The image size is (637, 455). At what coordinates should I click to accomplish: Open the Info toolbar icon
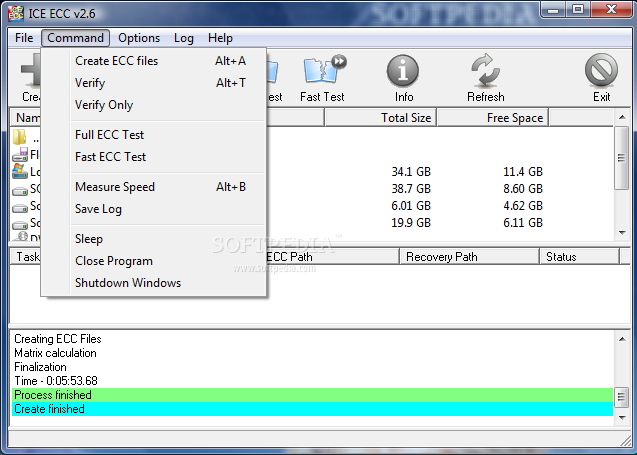pyautogui.click(x=403, y=71)
